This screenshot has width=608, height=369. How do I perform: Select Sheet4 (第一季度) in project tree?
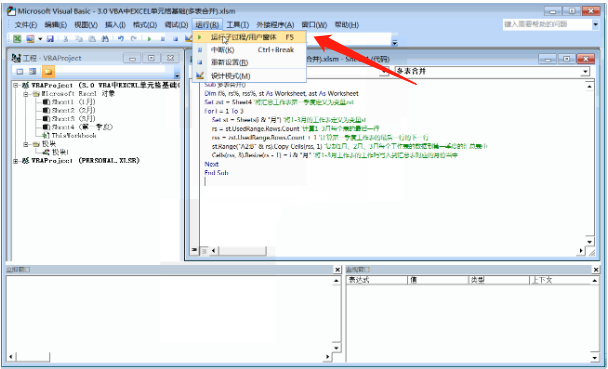pyautogui.click(x=78, y=127)
